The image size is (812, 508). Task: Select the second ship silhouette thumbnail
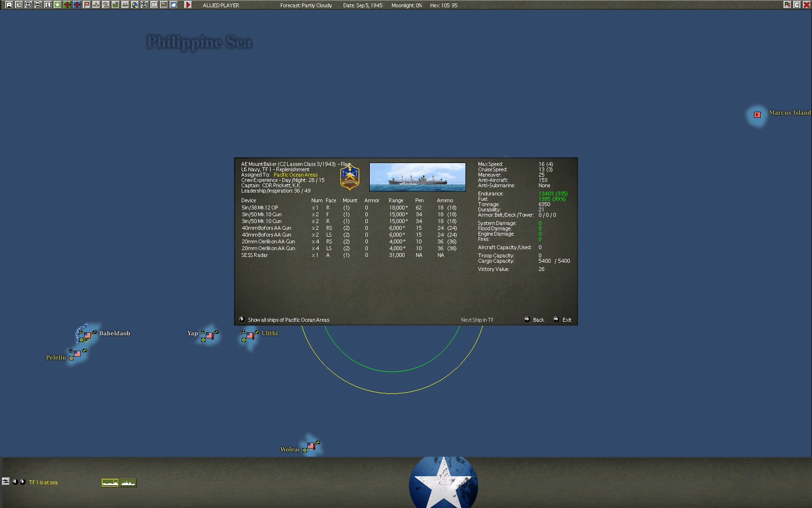(128, 482)
